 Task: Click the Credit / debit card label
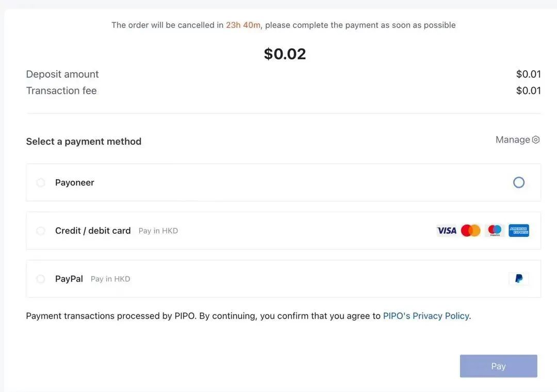point(93,231)
